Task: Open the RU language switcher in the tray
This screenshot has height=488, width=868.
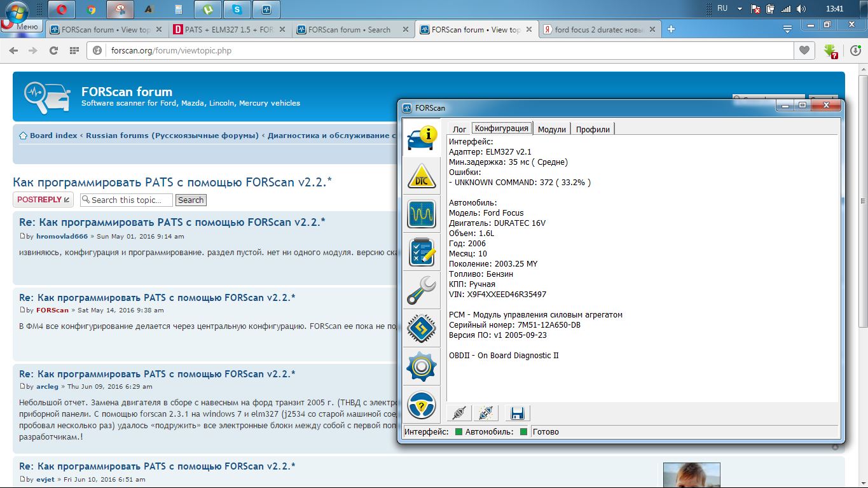Action: click(x=722, y=9)
